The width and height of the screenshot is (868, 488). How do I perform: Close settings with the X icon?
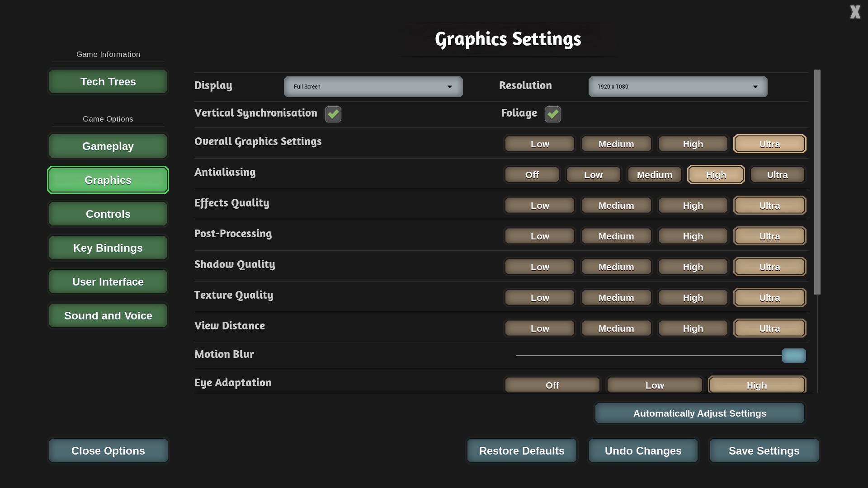(855, 12)
